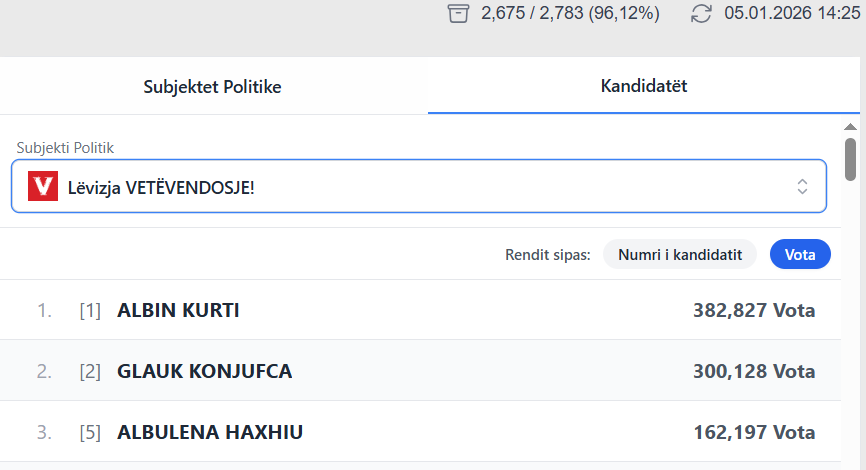The image size is (866, 470).
Task: Click the 162,197 Vota count
Action: click(x=754, y=433)
